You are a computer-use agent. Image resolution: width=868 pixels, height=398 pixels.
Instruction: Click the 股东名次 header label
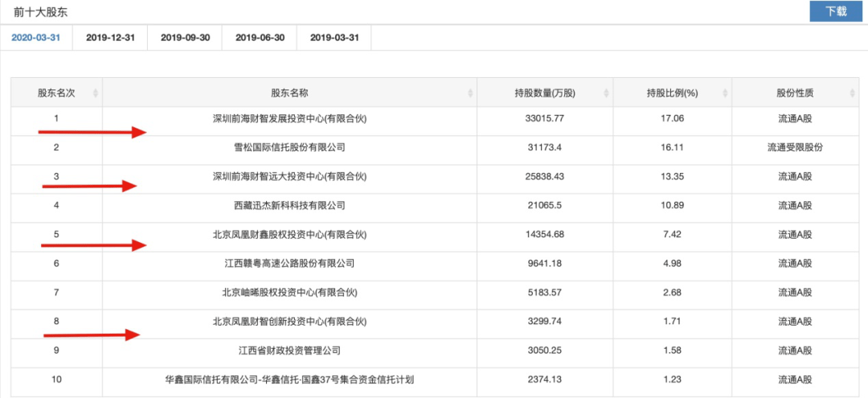[56, 93]
